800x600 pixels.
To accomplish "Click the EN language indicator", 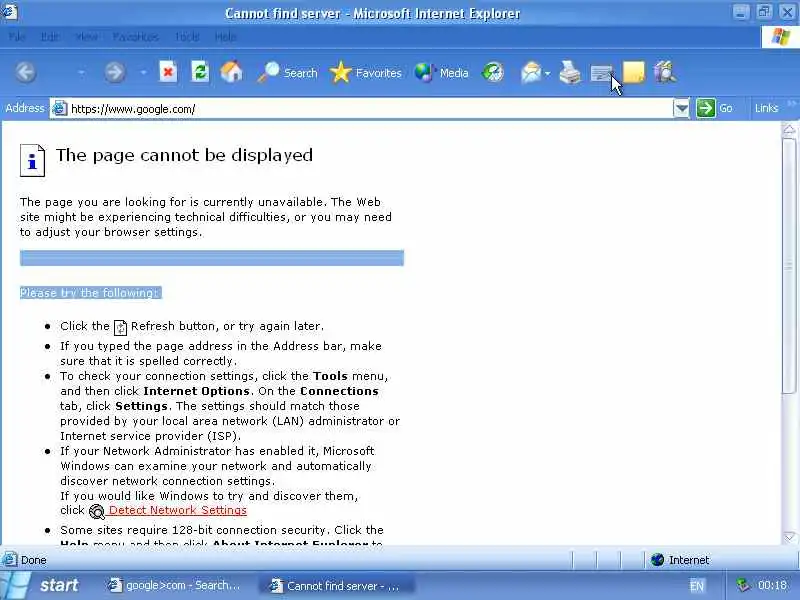I will [x=697, y=586].
